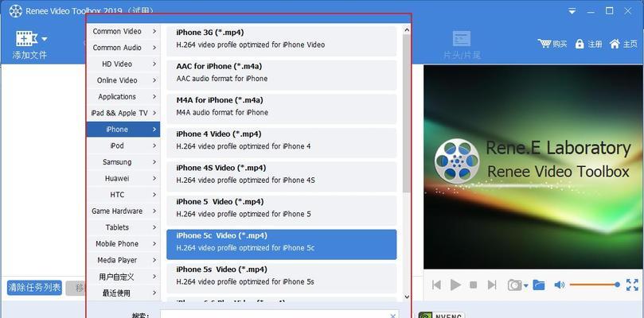
Task: Click the format list scroll down arrow
Action: point(407,297)
